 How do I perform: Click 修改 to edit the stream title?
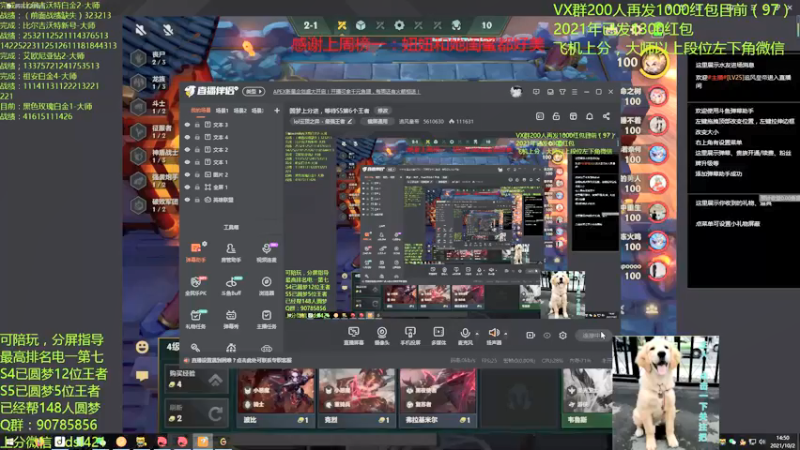(383, 111)
